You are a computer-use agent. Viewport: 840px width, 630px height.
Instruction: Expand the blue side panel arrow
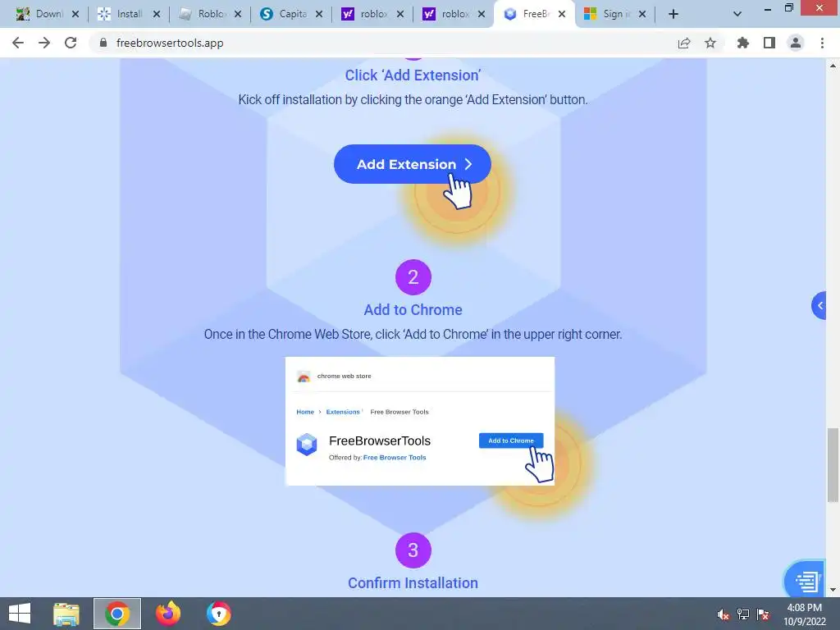(x=819, y=305)
